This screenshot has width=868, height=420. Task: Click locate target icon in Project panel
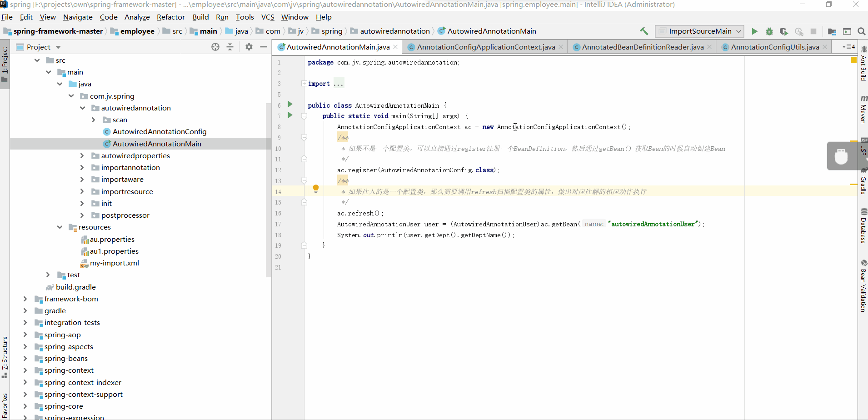(215, 47)
